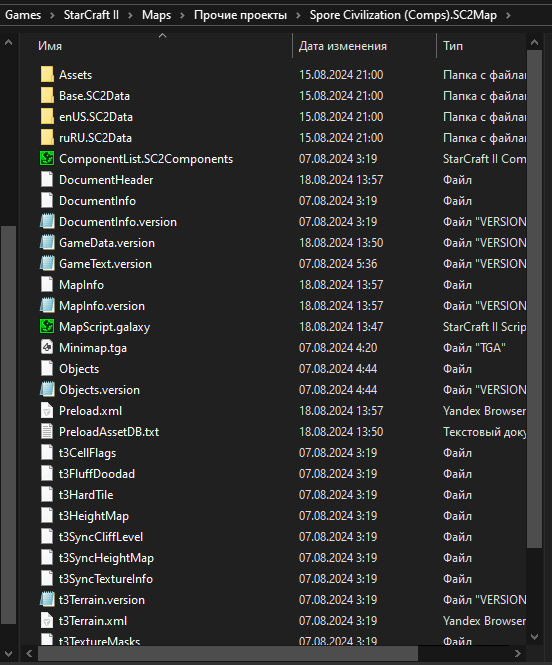This screenshot has height=665, width=552.
Task: Click the navigation pane scrollbar thumb
Action: pyautogui.click(x=8, y=425)
